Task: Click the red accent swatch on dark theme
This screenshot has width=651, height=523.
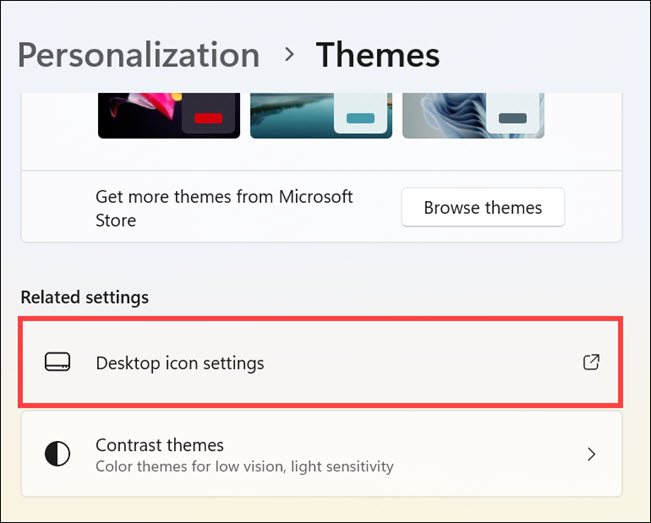Action: (207, 118)
